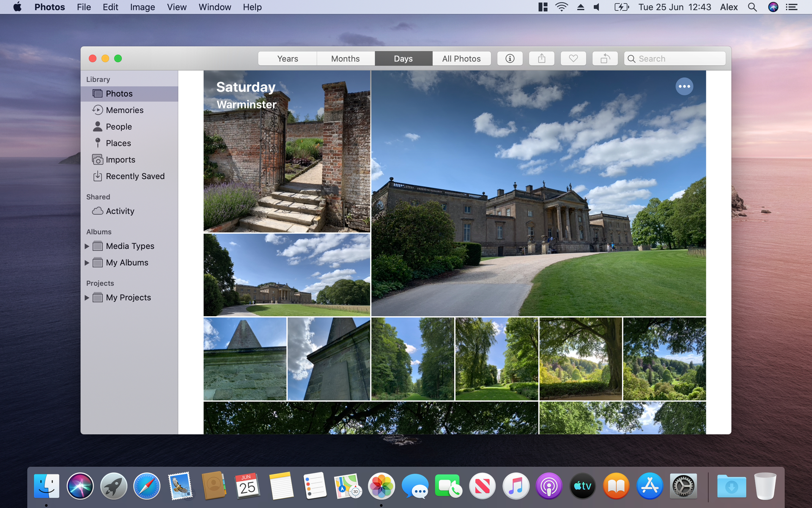Image resolution: width=812 pixels, height=508 pixels.
Task: Open Messages from the Dock
Action: (415, 486)
